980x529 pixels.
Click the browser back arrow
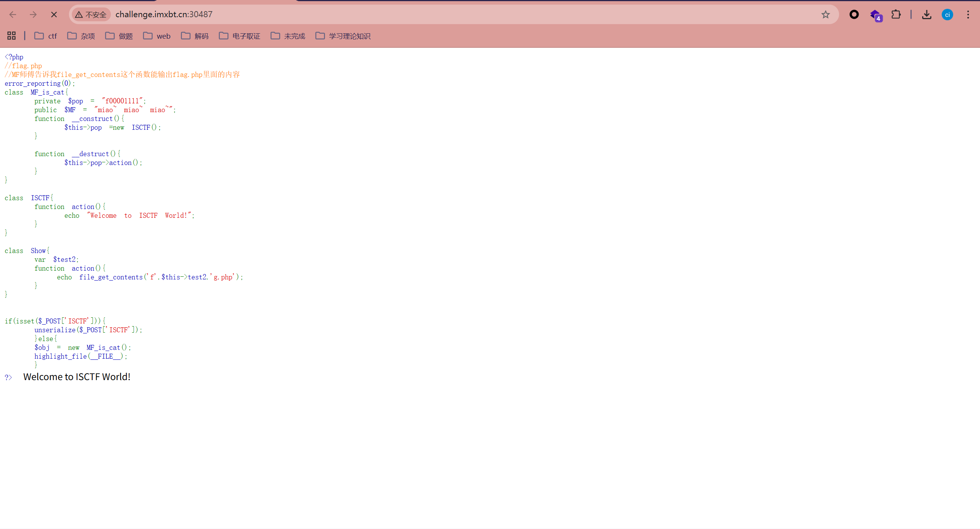[13, 15]
